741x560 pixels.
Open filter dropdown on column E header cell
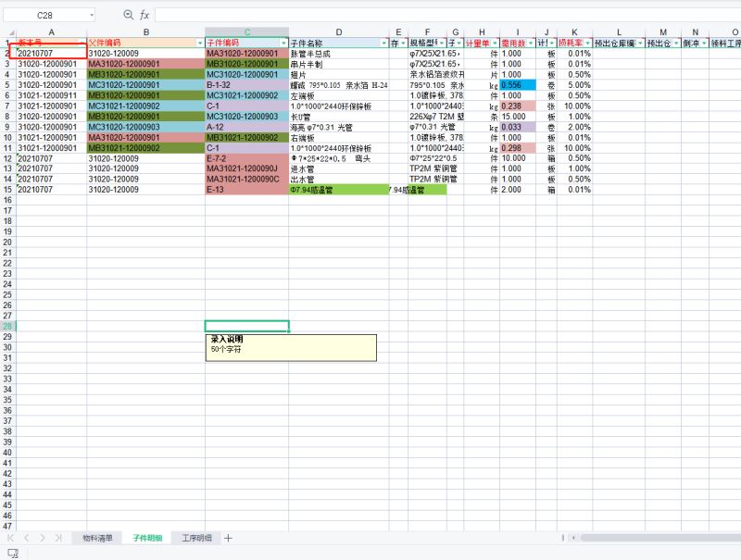tap(403, 43)
